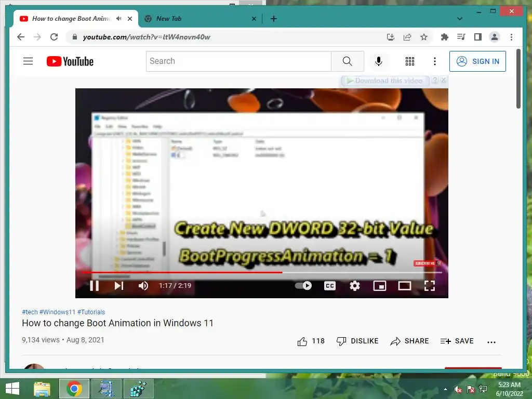Open the #tech hashtag link
This screenshot has height=399, width=532.
(30, 312)
